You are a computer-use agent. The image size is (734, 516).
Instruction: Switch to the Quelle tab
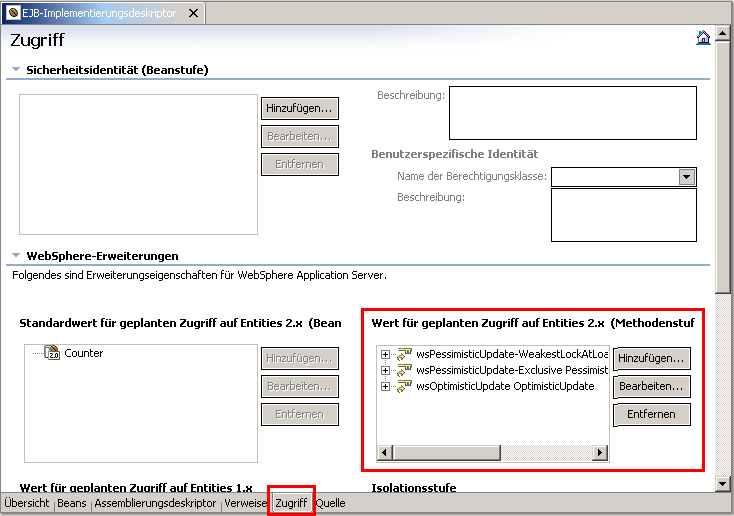330,503
